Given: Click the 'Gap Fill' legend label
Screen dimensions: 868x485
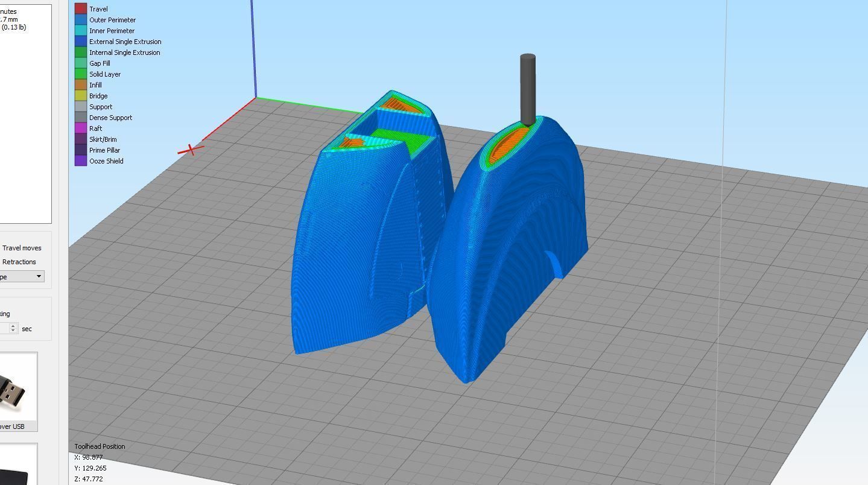Looking at the screenshot, I should coord(100,63).
